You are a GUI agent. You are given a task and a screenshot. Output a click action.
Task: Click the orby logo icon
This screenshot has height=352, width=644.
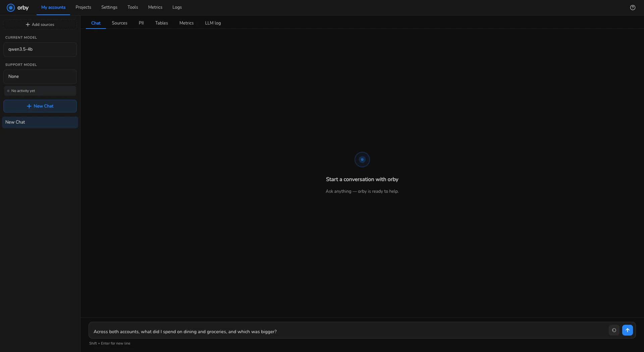tap(11, 7)
